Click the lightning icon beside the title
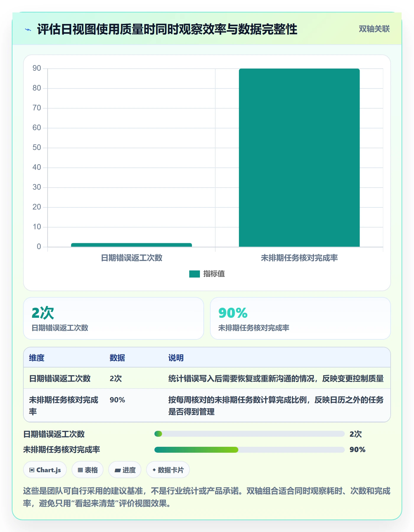The width and height of the screenshot is (414, 532). 28,30
